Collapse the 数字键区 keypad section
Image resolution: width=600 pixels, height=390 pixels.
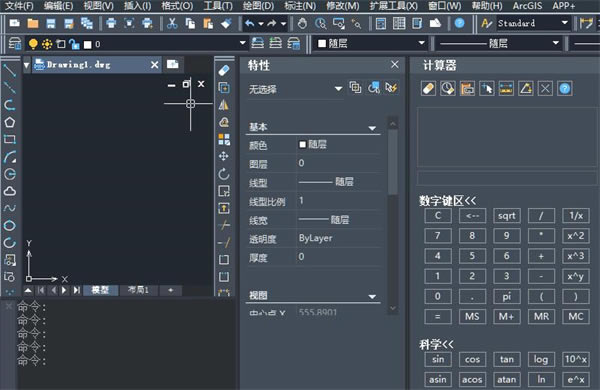(448, 201)
